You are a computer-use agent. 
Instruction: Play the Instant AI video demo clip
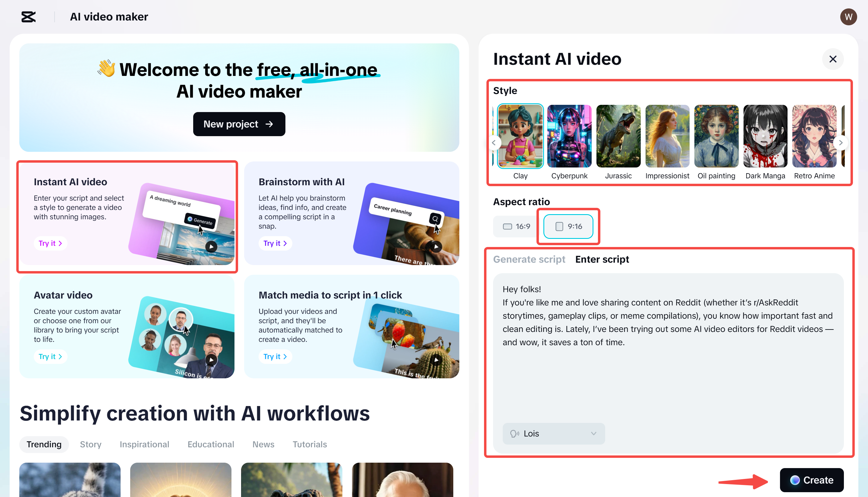(212, 246)
